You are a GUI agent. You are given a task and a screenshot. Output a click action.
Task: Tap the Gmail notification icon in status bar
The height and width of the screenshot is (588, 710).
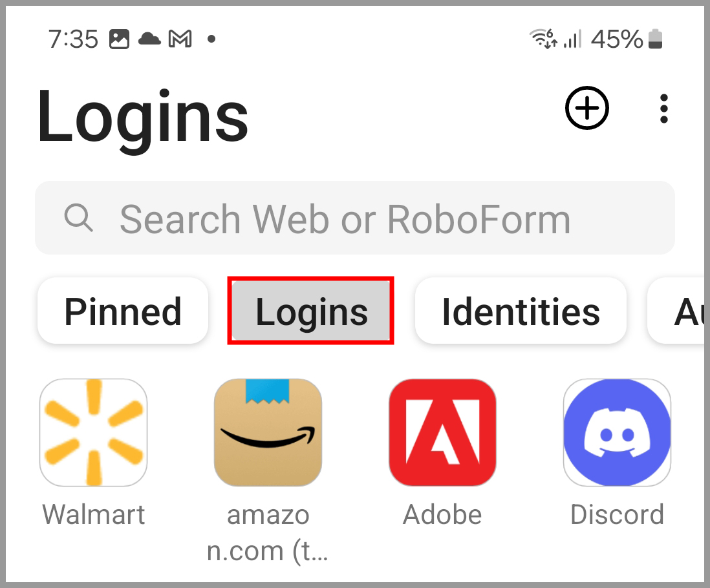coord(180,39)
